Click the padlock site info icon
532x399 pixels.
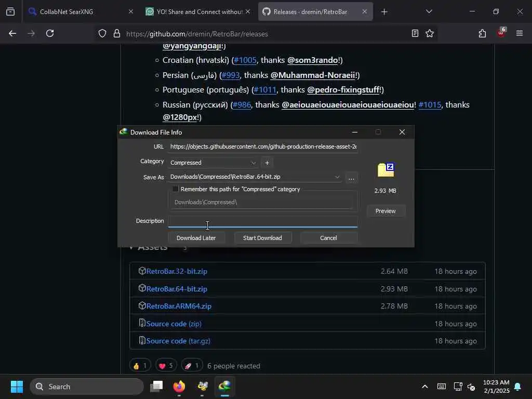117,33
